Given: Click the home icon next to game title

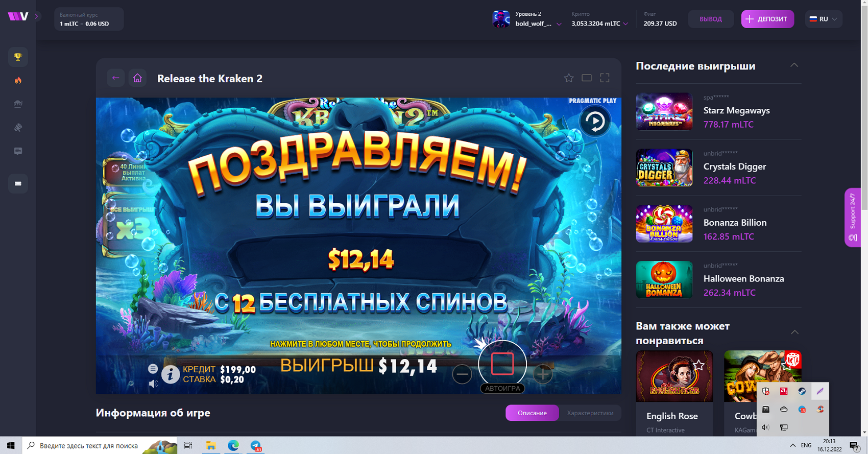Looking at the screenshot, I should click(137, 78).
